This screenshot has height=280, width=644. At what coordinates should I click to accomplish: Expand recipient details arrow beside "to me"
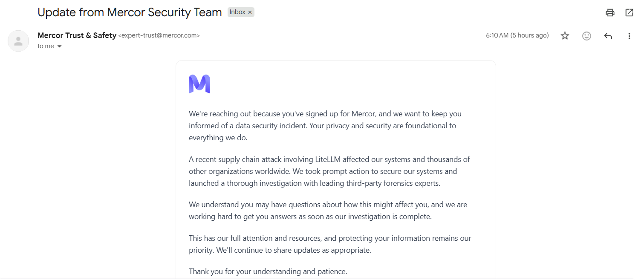click(59, 46)
